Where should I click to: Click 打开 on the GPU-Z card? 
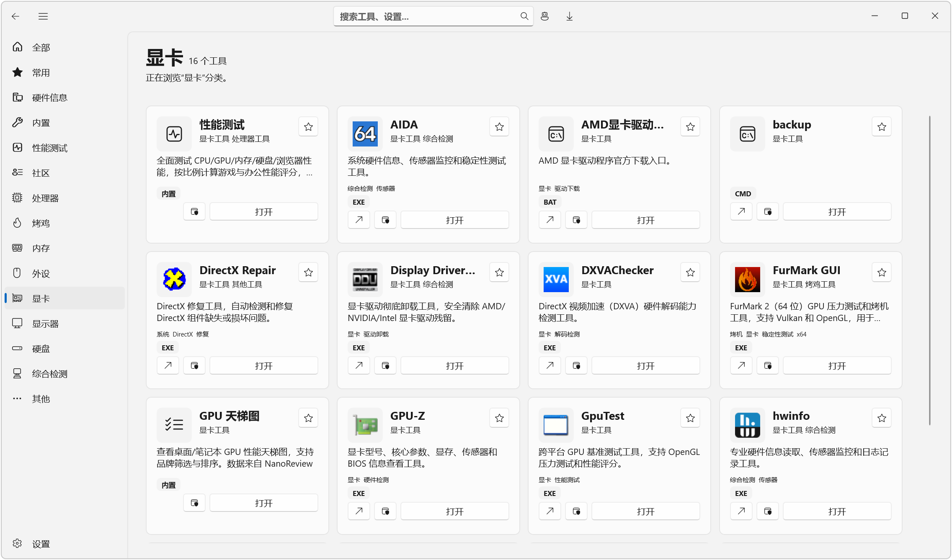pos(455,511)
